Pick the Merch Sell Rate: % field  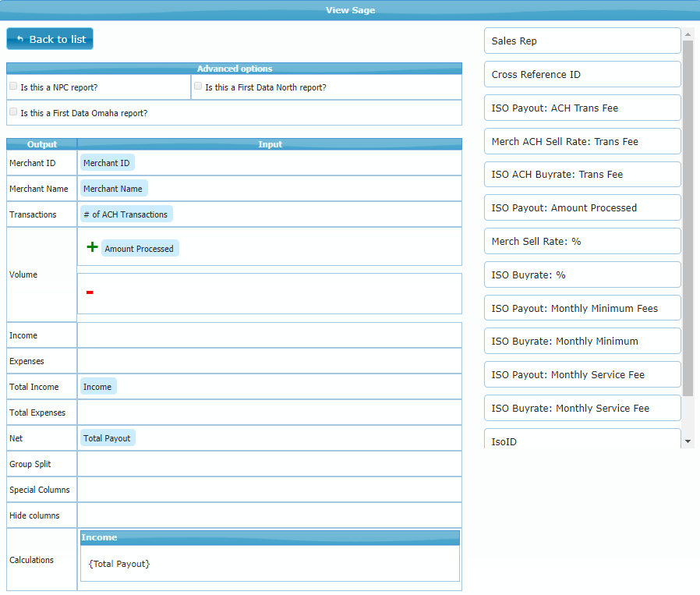tap(582, 242)
